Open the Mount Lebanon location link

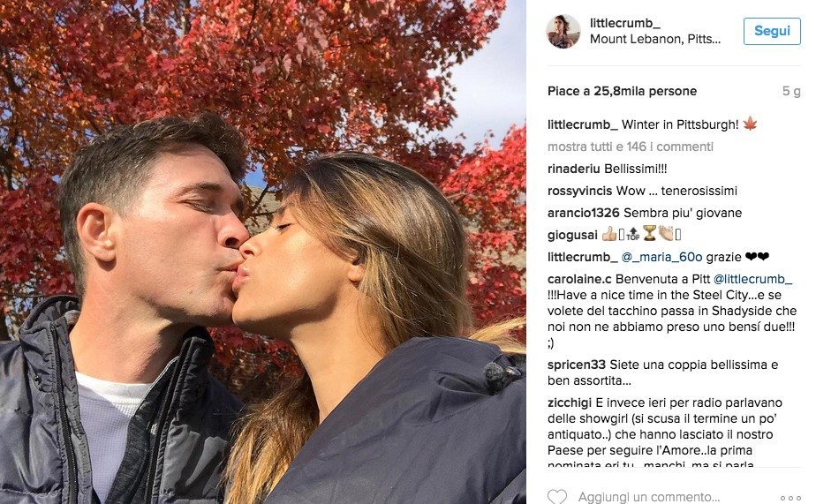[x=655, y=39]
